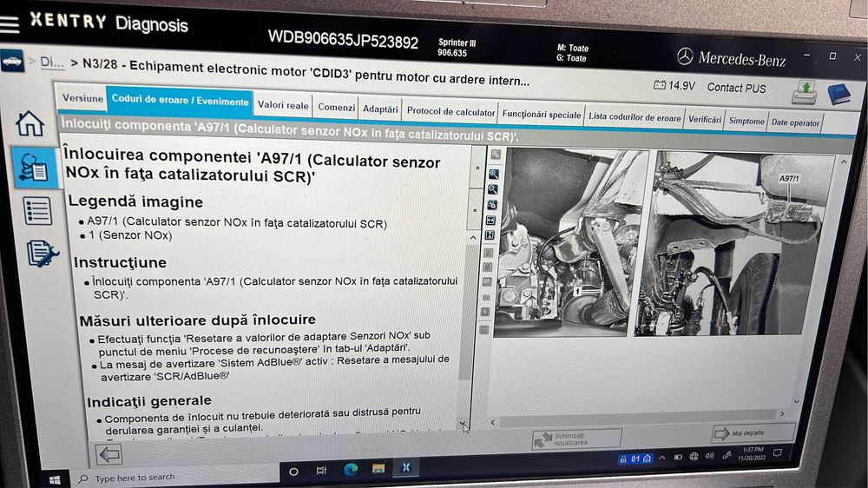
Task: Switch to Valori reale tab
Action: click(283, 105)
